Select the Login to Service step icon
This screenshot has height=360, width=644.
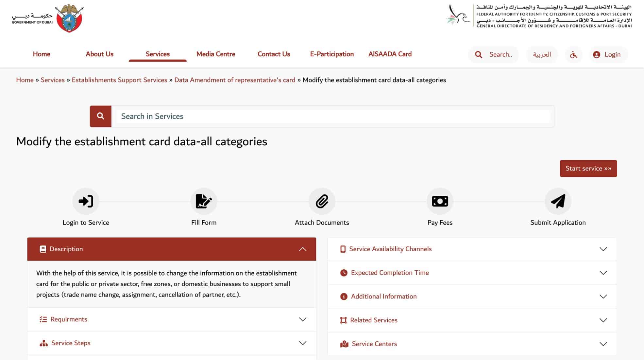[x=86, y=201]
